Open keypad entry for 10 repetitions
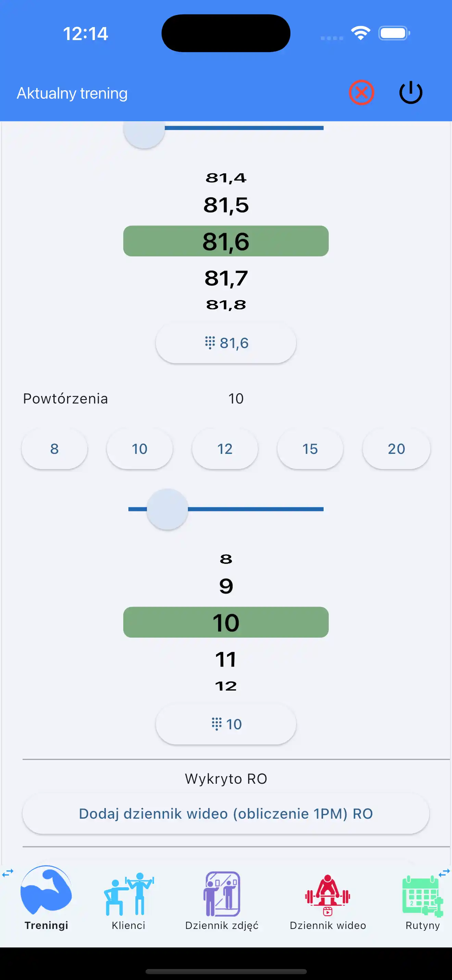The image size is (452, 980). pos(226,724)
